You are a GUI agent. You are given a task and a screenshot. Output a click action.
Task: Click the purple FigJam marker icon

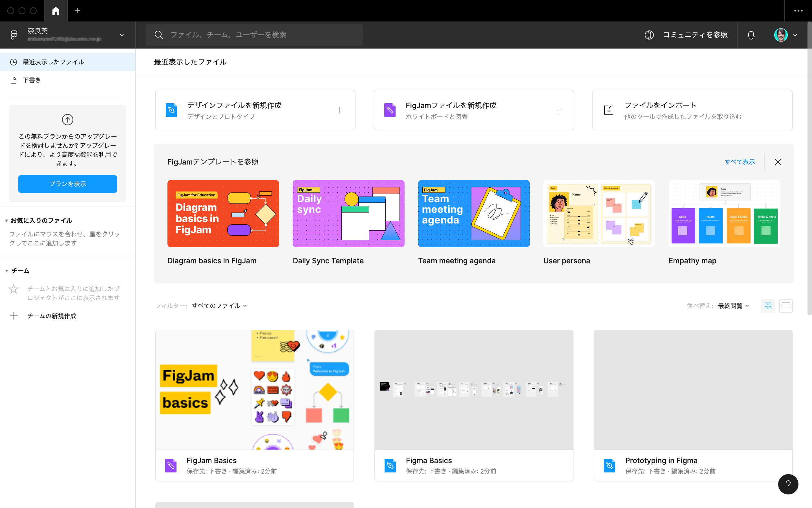pos(390,110)
